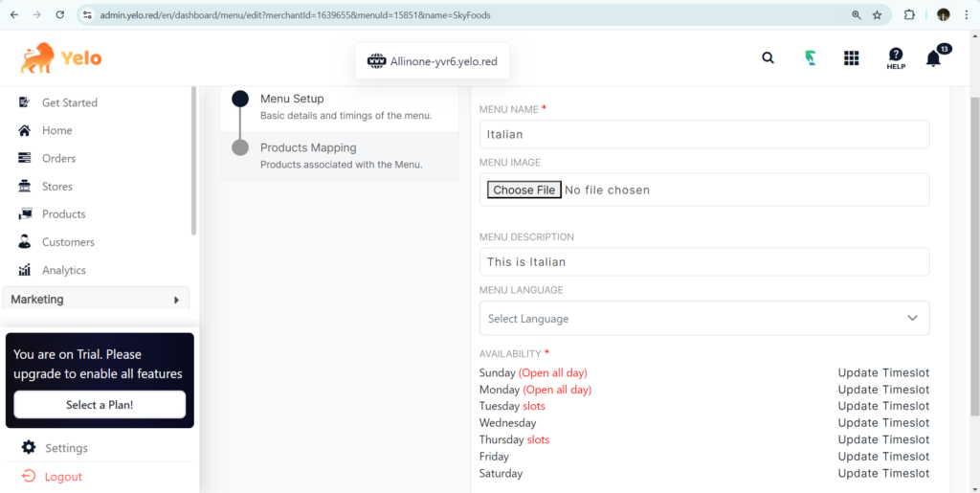Image resolution: width=980 pixels, height=493 pixels.
Task: Click Sunday (Open all day) text
Action: pos(533,373)
